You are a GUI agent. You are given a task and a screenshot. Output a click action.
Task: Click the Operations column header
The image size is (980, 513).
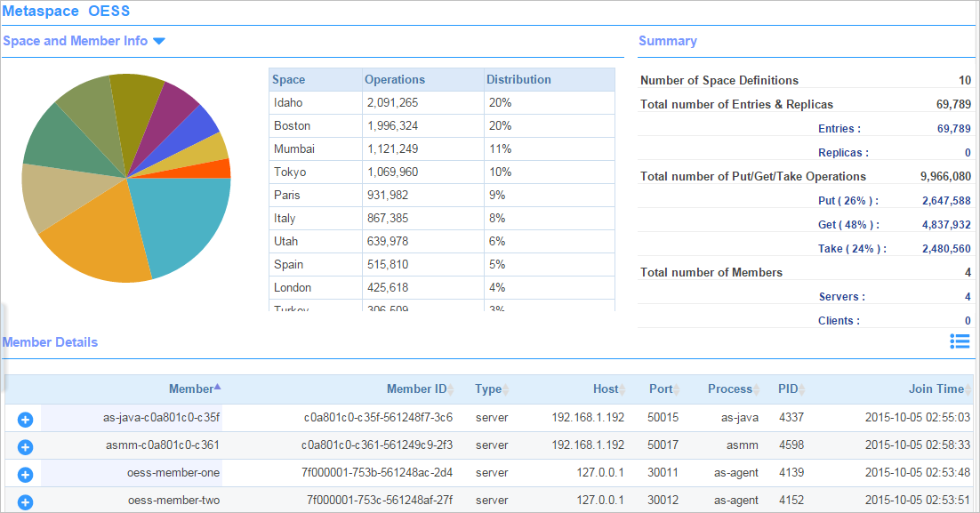pyautogui.click(x=395, y=79)
